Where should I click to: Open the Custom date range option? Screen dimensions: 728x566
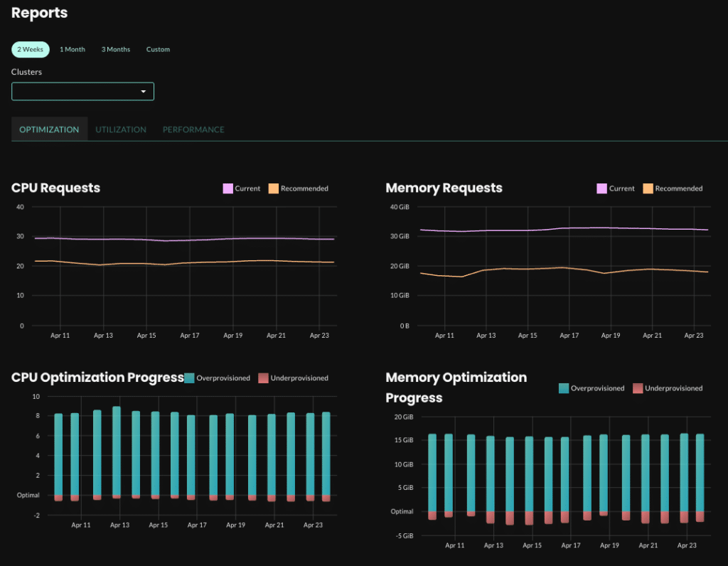(158, 49)
